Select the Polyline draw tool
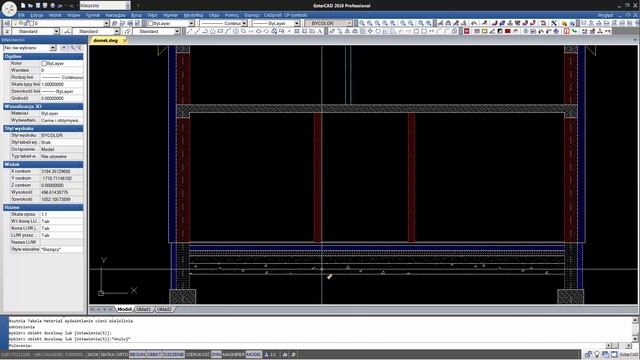640x360 pixels. pos(205,31)
